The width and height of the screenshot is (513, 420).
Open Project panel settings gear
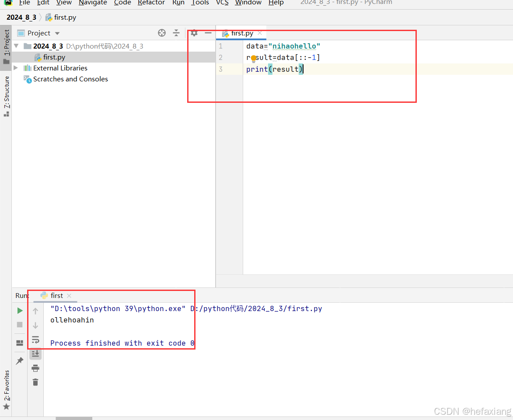[194, 33]
